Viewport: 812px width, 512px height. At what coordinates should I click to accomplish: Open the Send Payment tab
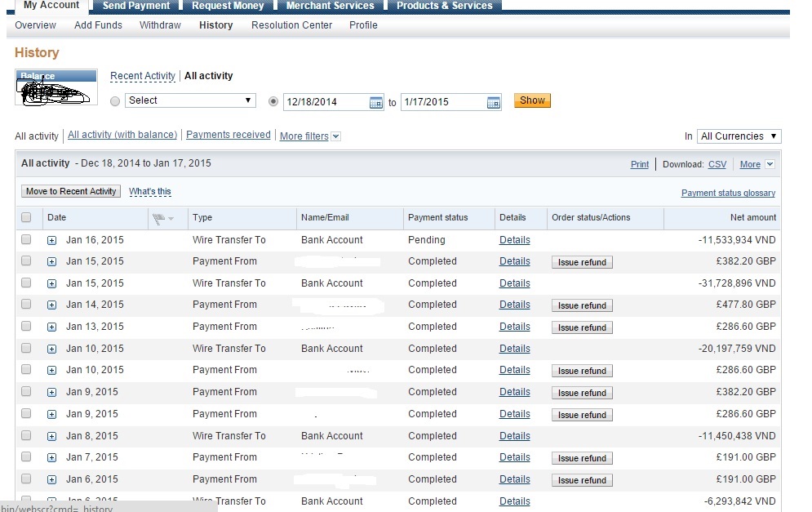136,6
